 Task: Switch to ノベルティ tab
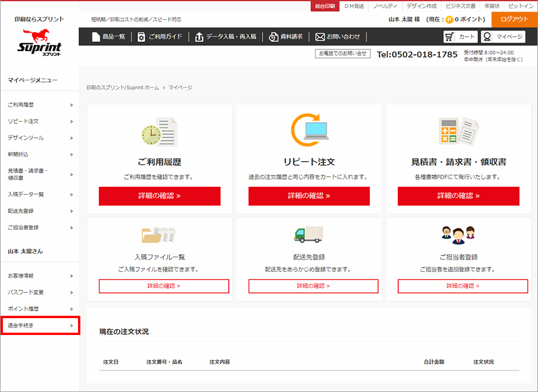click(x=385, y=6)
